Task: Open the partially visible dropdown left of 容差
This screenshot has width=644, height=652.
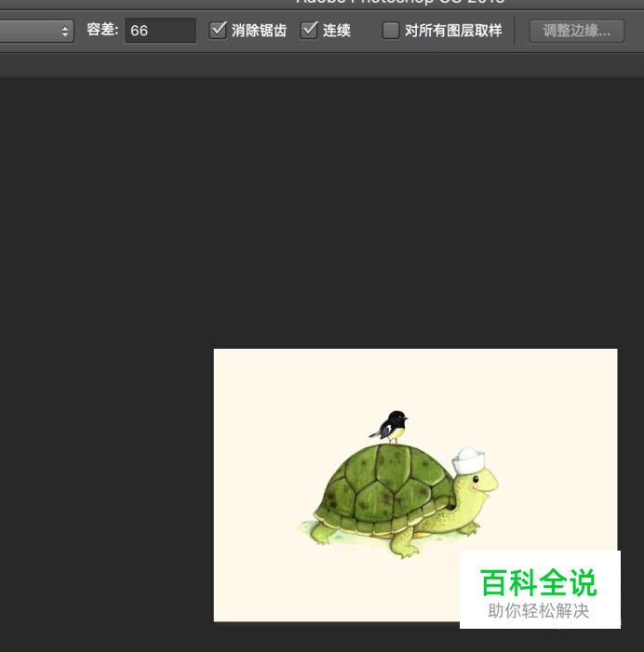Action: [36, 31]
